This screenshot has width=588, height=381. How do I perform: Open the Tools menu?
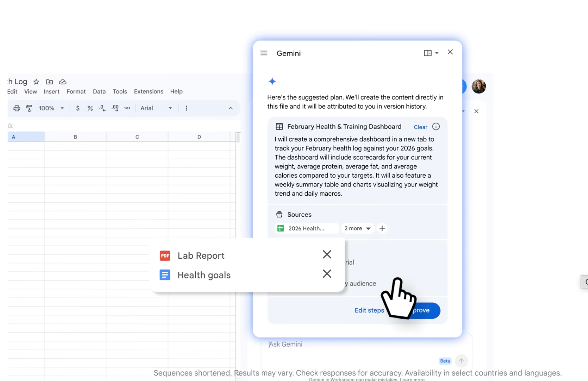pyautogui.click(x=120, y=91)
